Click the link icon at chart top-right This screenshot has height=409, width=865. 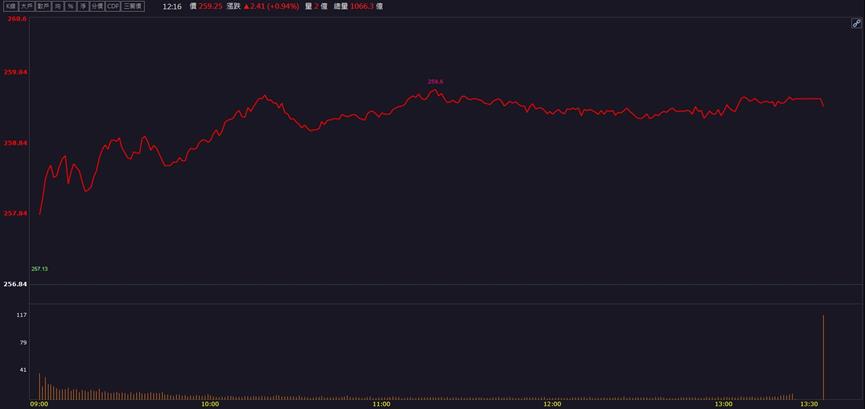tap(856, 23)
